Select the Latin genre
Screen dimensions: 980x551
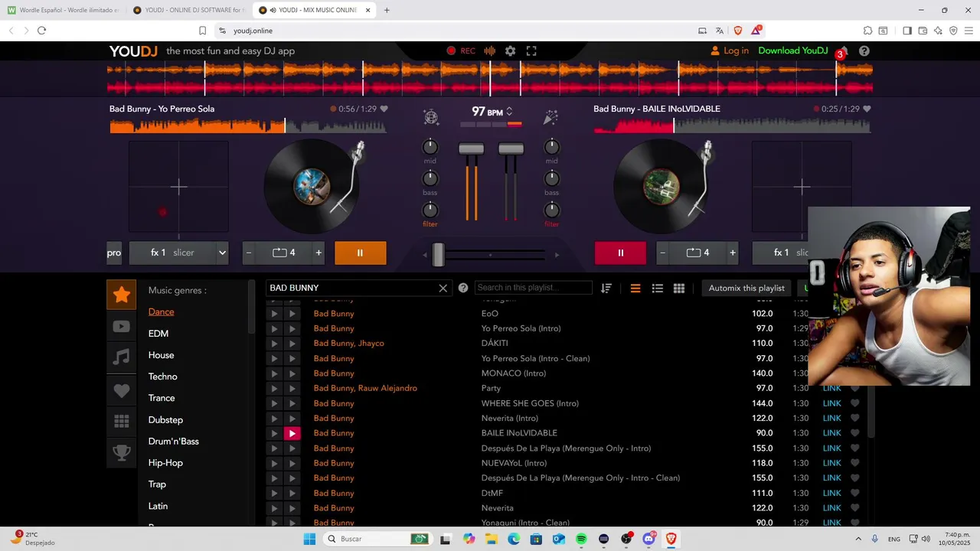tap(158, 506)
